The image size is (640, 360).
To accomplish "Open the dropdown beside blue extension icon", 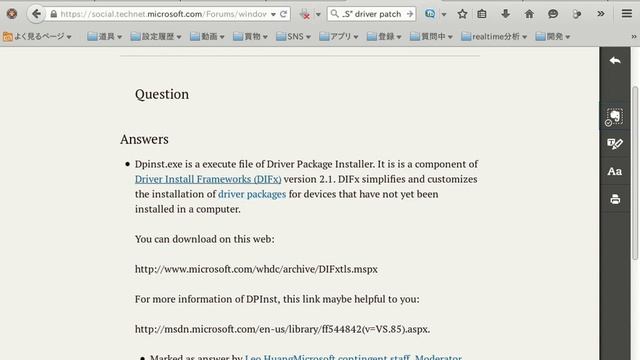I will tap(444, 14).
